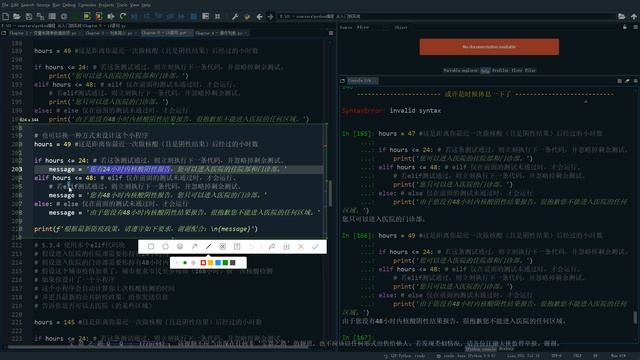The width and height of the screenshot is (640, 360).
Task: Pick the yellow color swatch
Action: tap(211, 263)
